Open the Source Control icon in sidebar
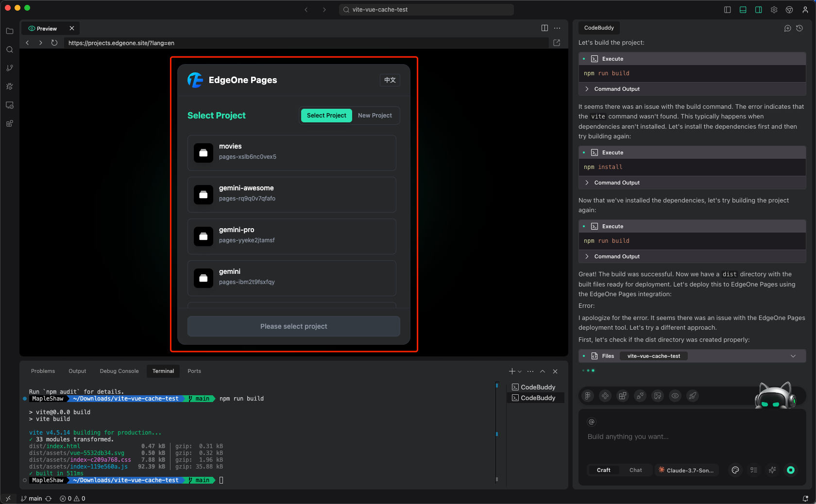 (x=10, y=68)
